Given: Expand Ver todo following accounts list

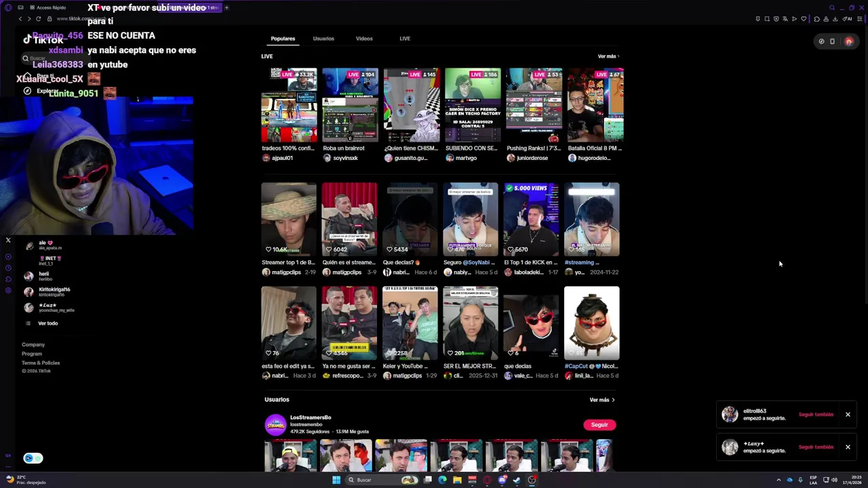Looking at the screenshot, I should pos(47,323).
